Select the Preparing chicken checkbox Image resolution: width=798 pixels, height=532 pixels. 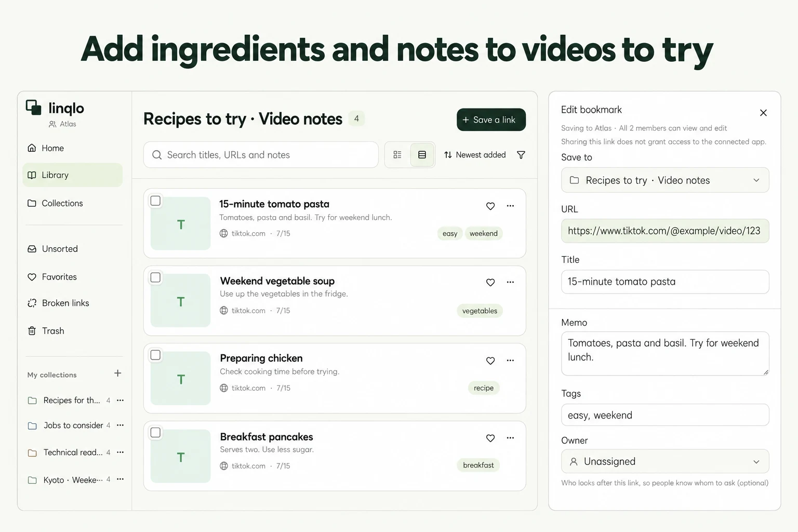click(155, 355)
